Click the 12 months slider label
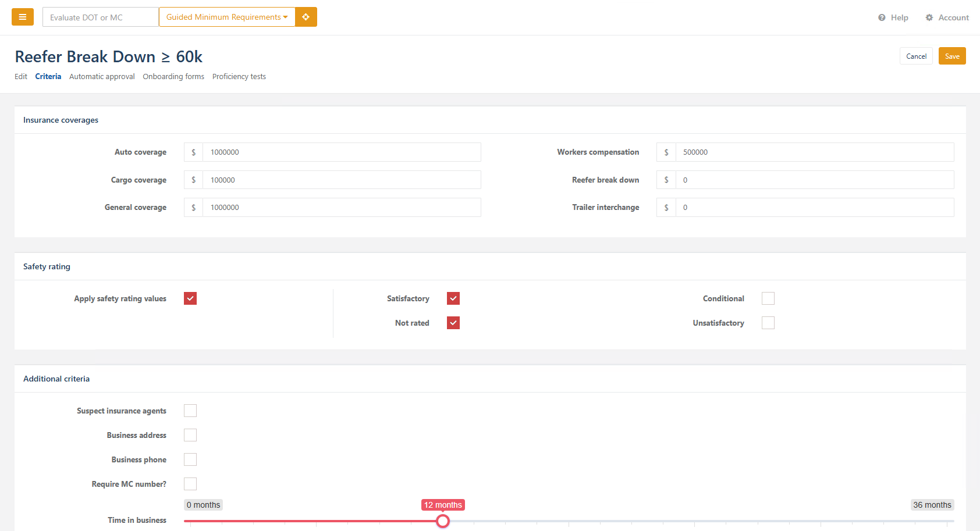 click(x=443, y=505)
